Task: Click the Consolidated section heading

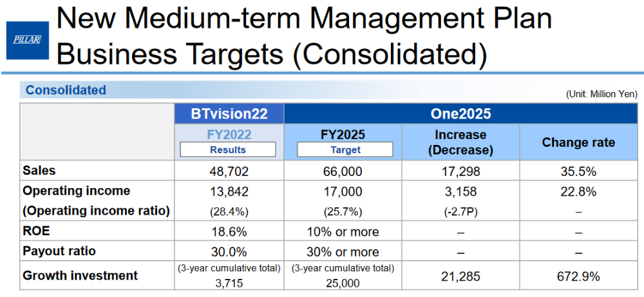Action: pyautogui.click(x=66, y=90)
